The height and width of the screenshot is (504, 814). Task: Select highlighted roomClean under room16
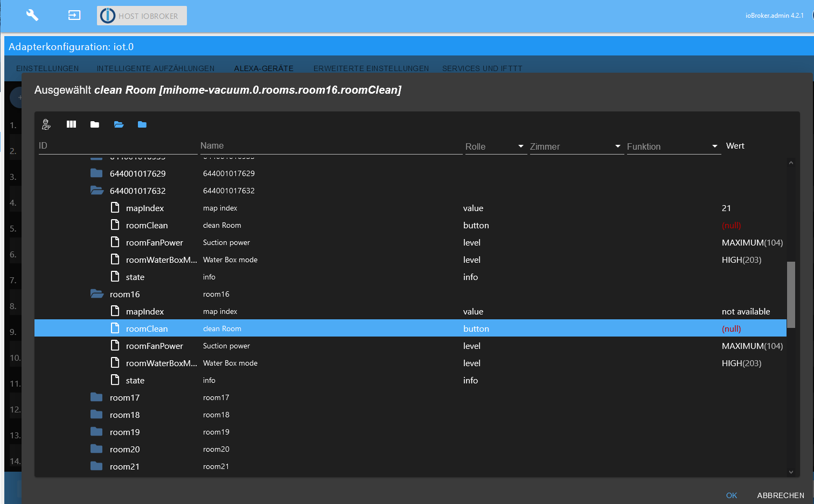pos(411,328)
